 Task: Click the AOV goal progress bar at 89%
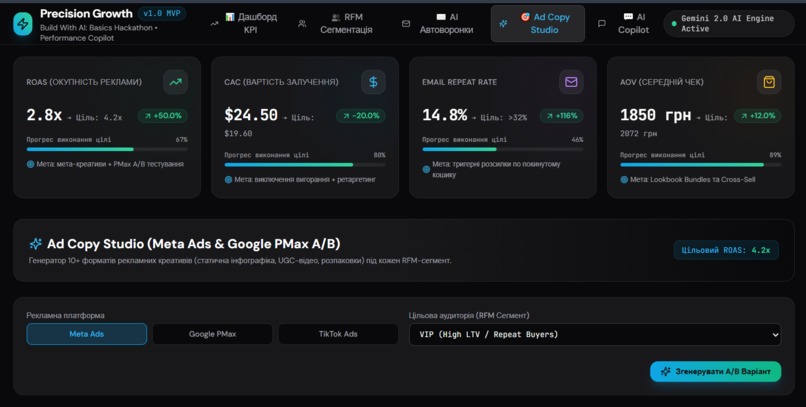pyautogui.click(x=701, y=164)
